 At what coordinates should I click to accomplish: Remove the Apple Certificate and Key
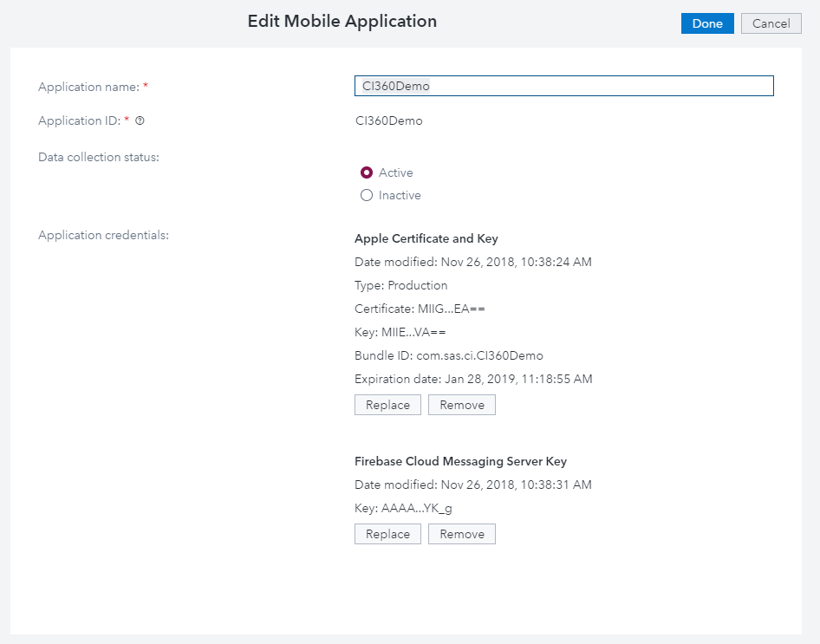pyautogui.click(x=462, y=405)
